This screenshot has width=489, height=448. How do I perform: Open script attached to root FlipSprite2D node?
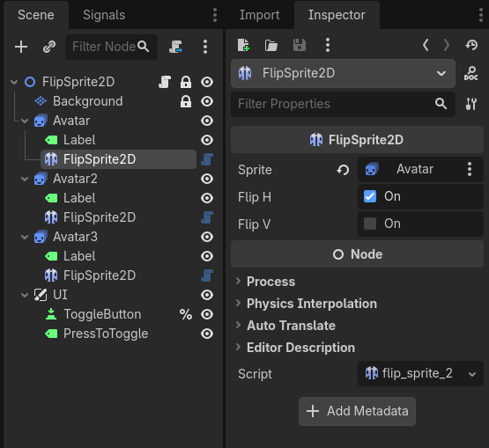[165, 82]
